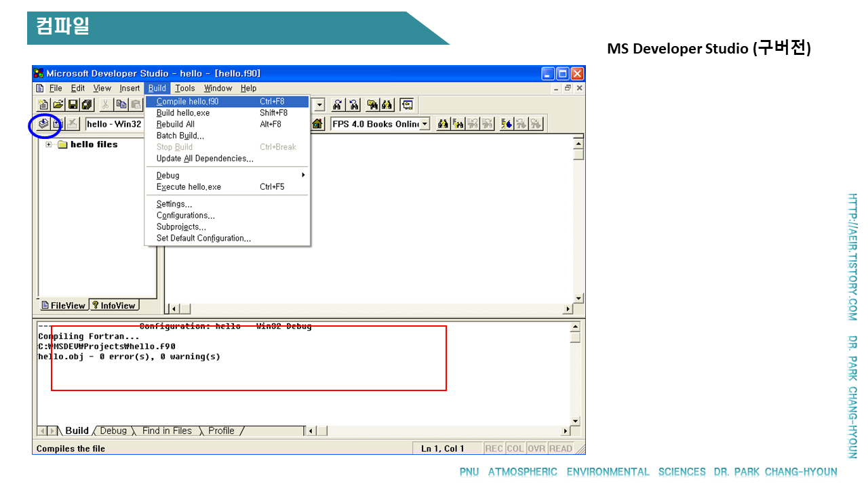This screenshot has width=868, height=488.
Task: Click the scissors Cut toolbar icon
Action: coord(106,104)
